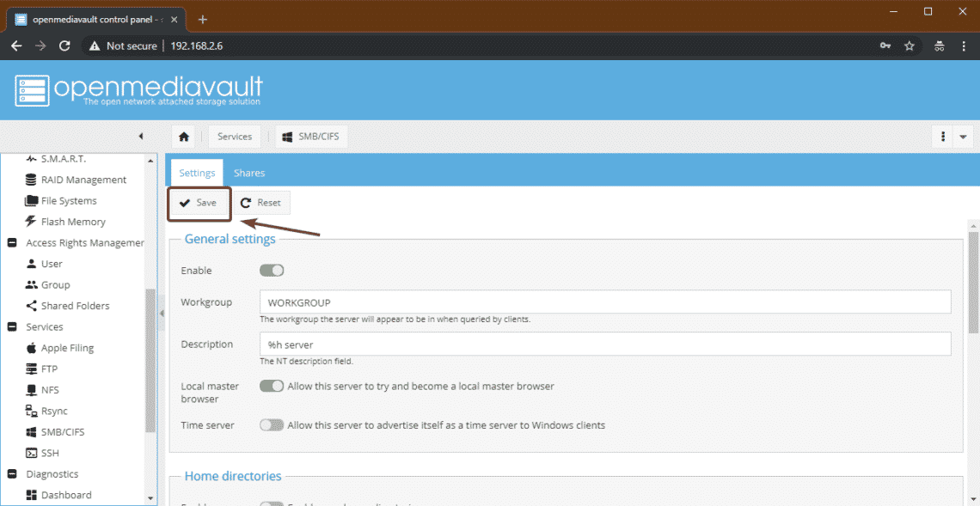Open a new browser tab
The width and height of the screenshot is (980, 506).
pyautogui.click(x=203, y=20)
